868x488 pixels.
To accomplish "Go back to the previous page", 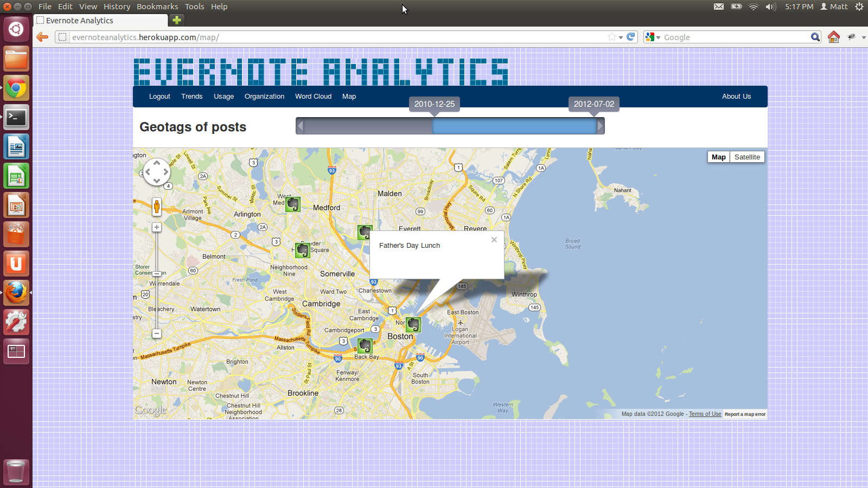I will point(42,37).
